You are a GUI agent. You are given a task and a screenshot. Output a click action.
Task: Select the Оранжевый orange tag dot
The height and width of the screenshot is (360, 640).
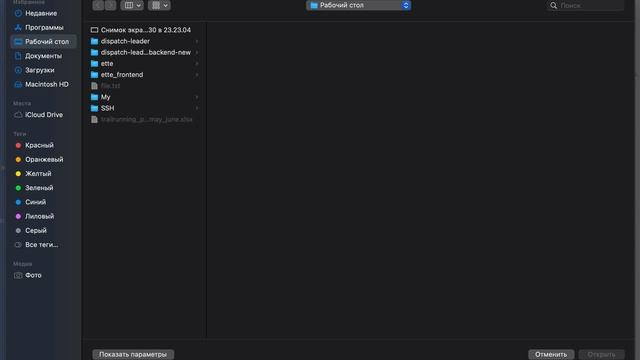[18, 160]
